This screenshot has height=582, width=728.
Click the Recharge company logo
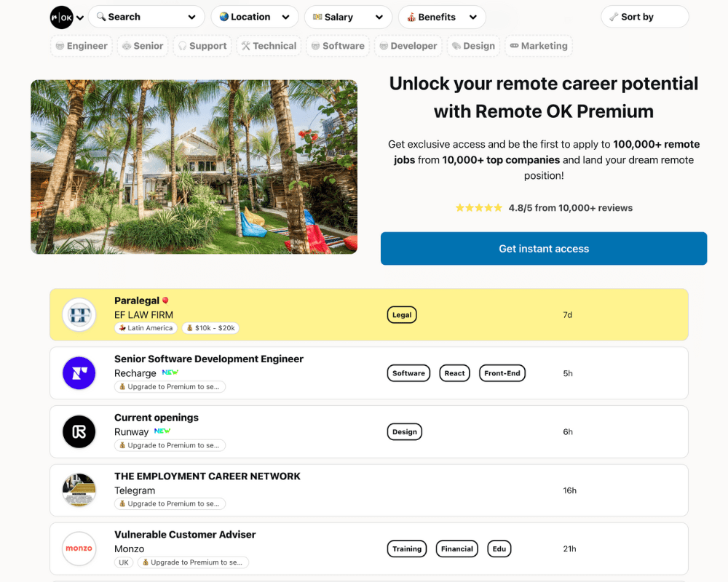(79, 372)
